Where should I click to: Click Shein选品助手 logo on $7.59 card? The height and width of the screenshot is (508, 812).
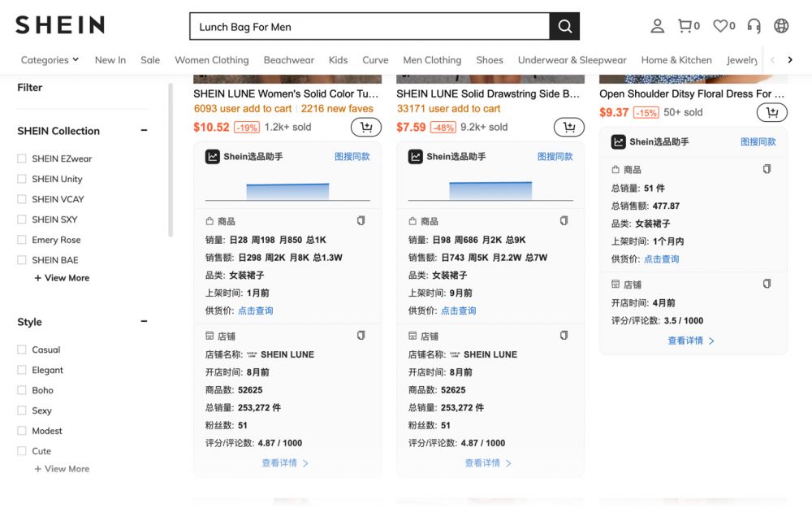tap(415, 157)
